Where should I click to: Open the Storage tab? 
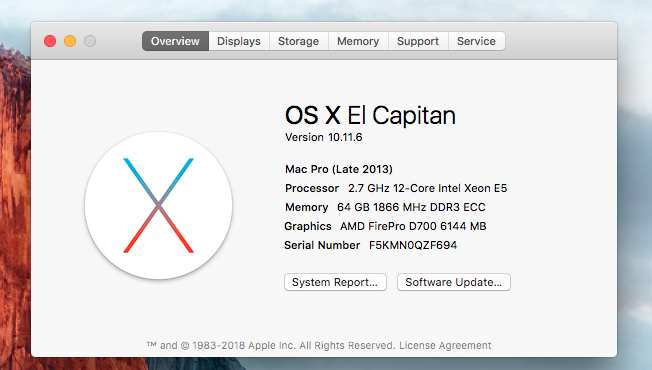click(299, 41)
